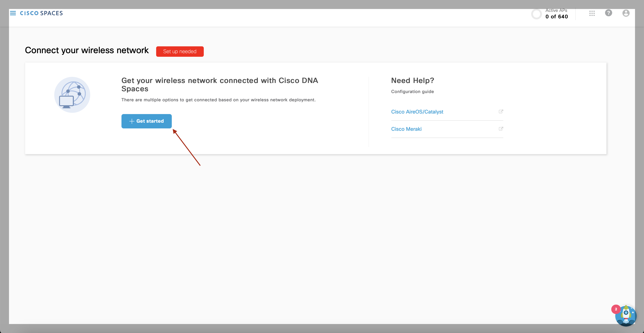644x333 pixels.
Task: Click the Active APs circle indicator
Action: tap(537, 14)
